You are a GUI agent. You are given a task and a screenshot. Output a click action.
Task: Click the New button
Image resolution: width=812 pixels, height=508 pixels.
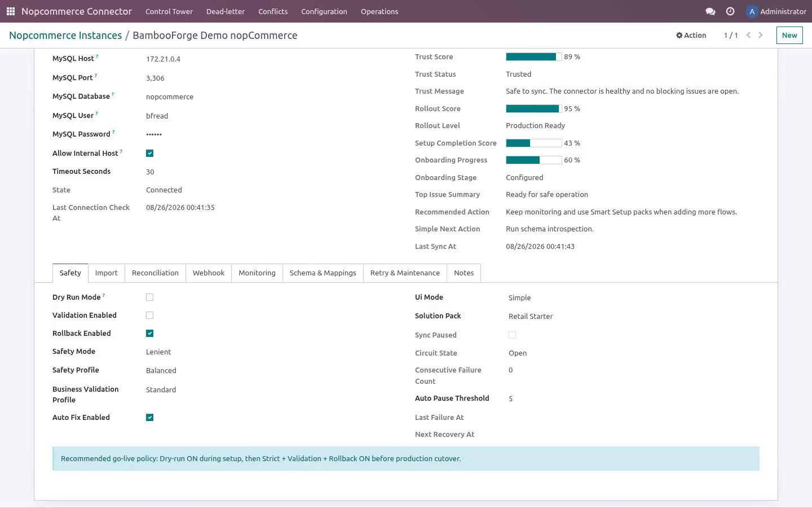click(789, 35)
